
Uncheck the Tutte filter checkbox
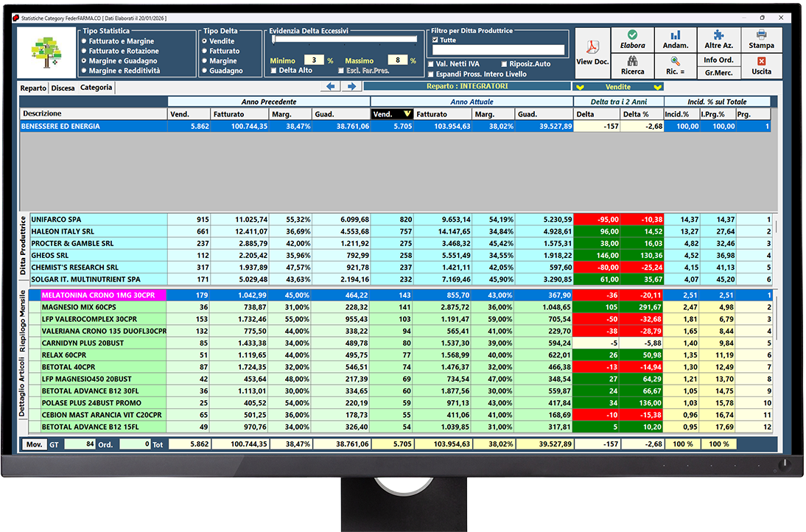[x=434, y=41]
